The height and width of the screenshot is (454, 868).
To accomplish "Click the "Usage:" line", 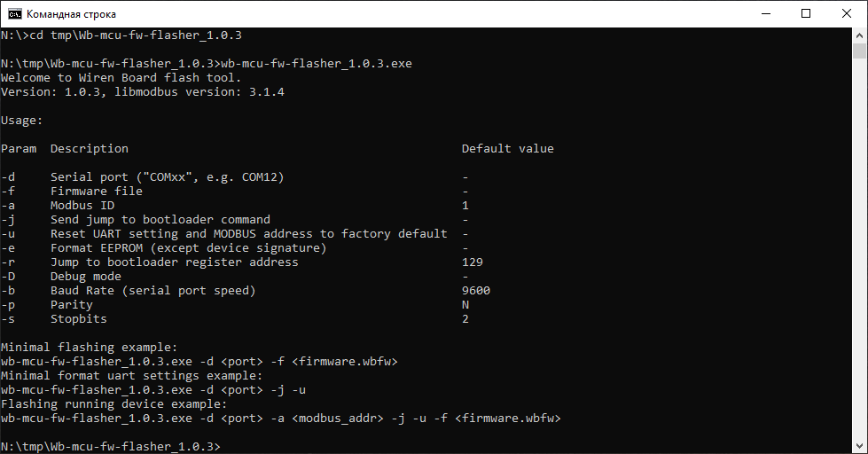I will click(x=21, y=121).
